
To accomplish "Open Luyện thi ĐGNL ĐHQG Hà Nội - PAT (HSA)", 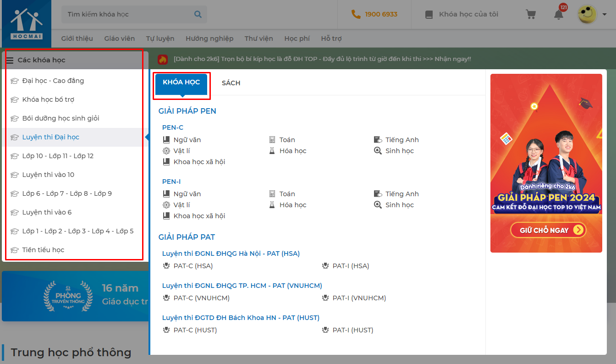I will (231, 254).
